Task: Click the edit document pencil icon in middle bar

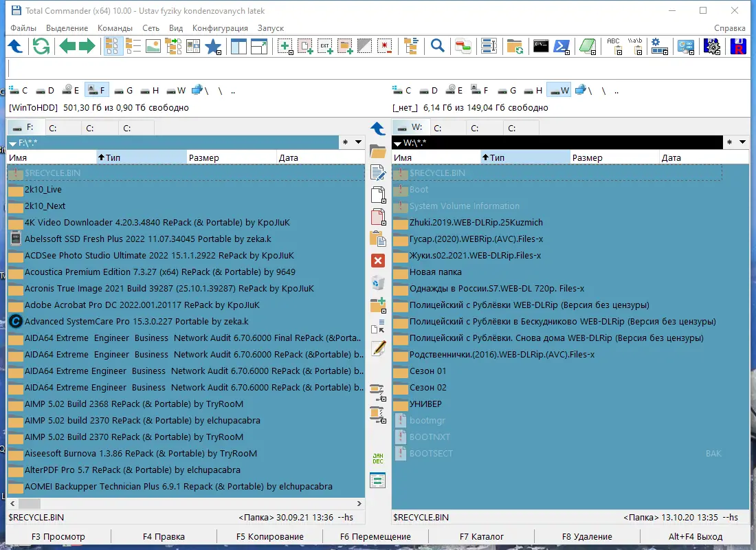Action: point(378,173)
